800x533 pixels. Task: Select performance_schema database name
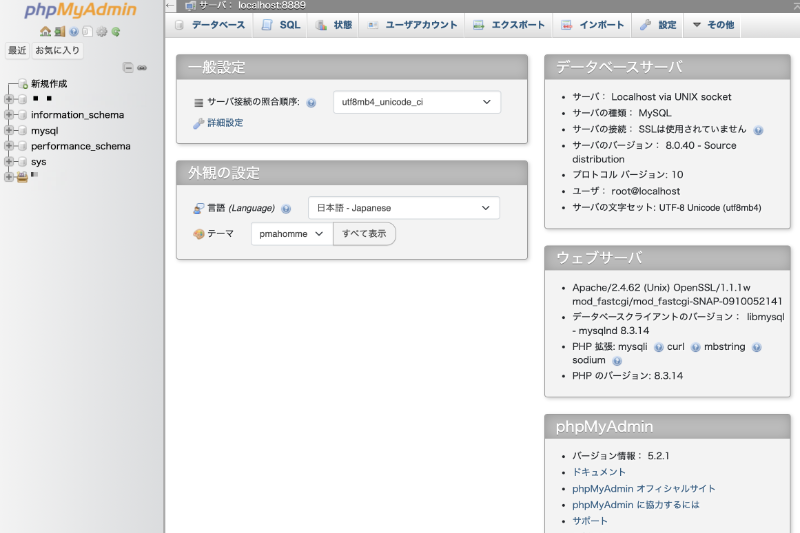pyautogui.click(x=81, y=146)
